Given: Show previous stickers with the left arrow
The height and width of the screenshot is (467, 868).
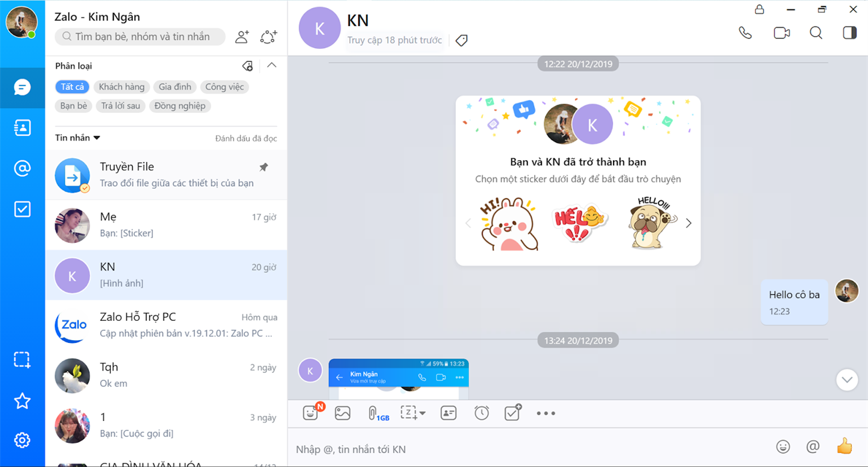Looking at the screenshot, I should point(468,223).
